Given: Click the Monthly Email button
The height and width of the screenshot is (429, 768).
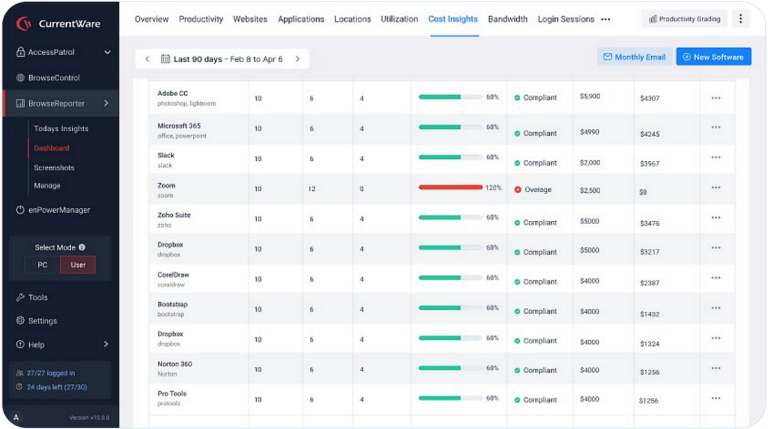Looking at the screenshot, I should coord(634,57).
